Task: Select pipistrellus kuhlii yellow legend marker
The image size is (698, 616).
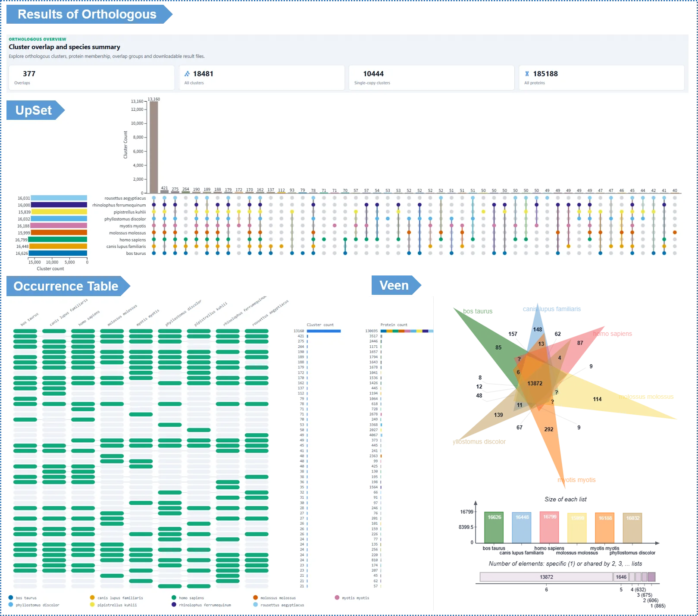Action: tap(92, 604)
